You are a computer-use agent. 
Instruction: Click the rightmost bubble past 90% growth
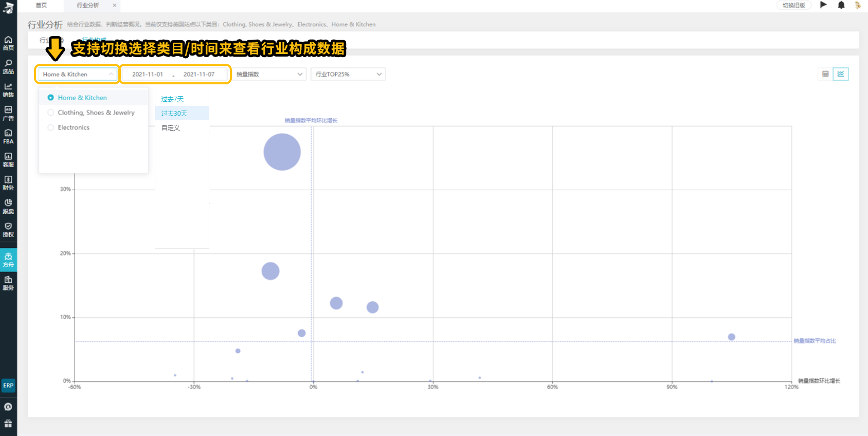pos(731,337)
